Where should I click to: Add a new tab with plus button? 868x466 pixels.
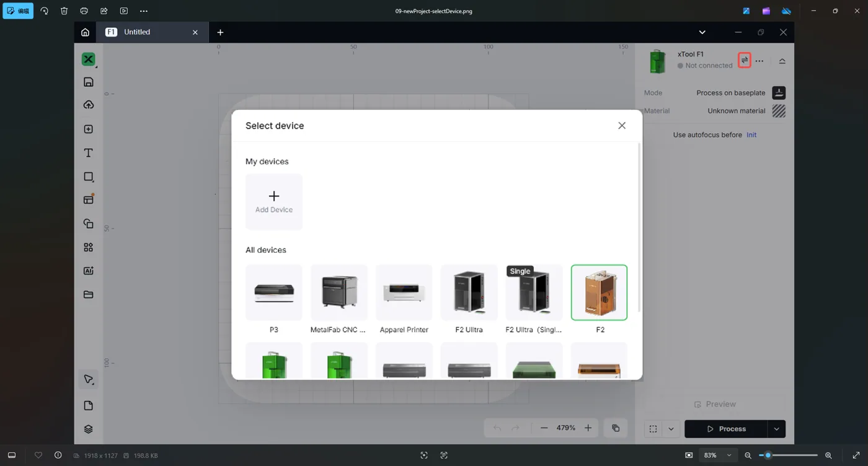pyautogui.click(x=220, y=32)
